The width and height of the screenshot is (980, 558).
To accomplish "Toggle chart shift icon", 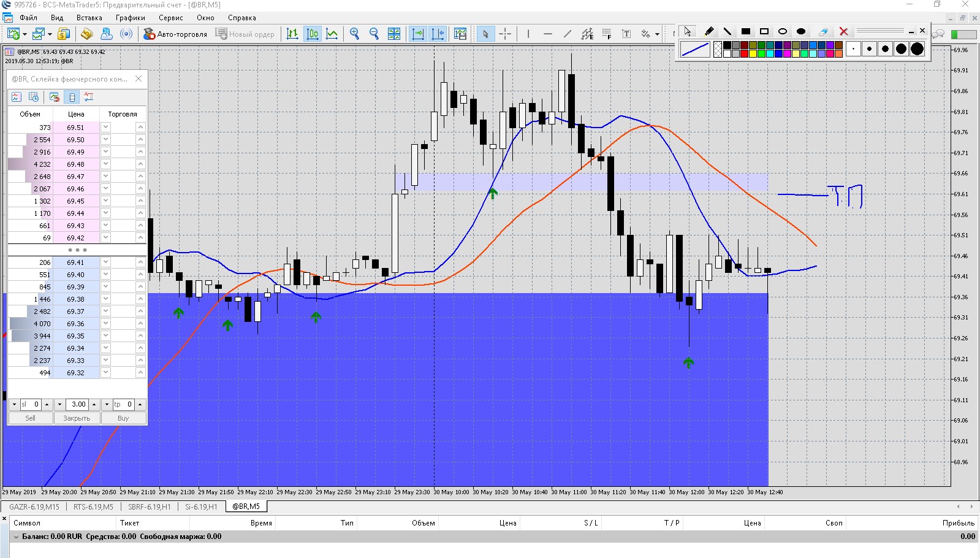I will [x=438, y=34].
